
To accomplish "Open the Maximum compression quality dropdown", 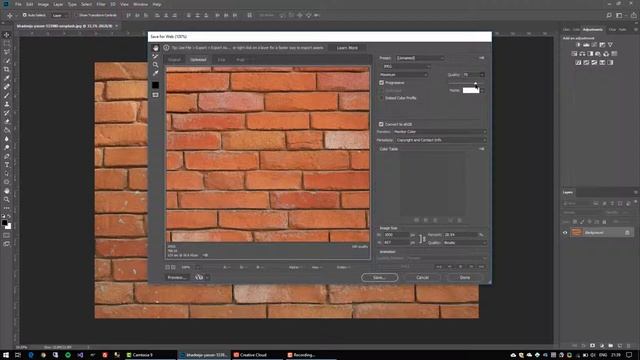I will coord(403,75).
